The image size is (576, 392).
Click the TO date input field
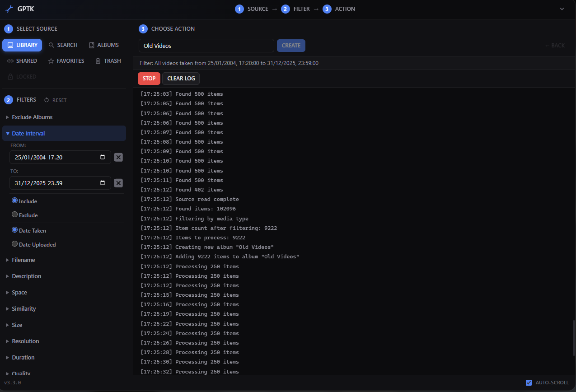click(x=60, y=183)
